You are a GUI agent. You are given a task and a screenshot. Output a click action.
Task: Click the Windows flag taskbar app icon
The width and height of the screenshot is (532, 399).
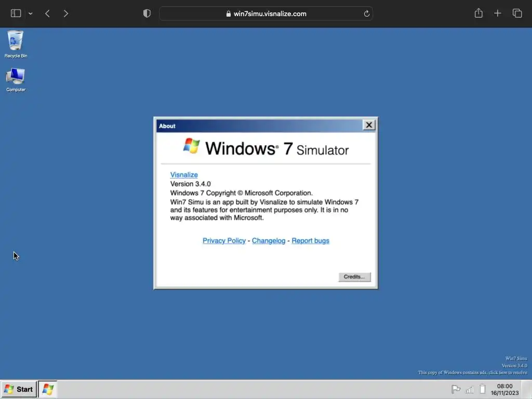pyautogui.click(x=48, y=389)
